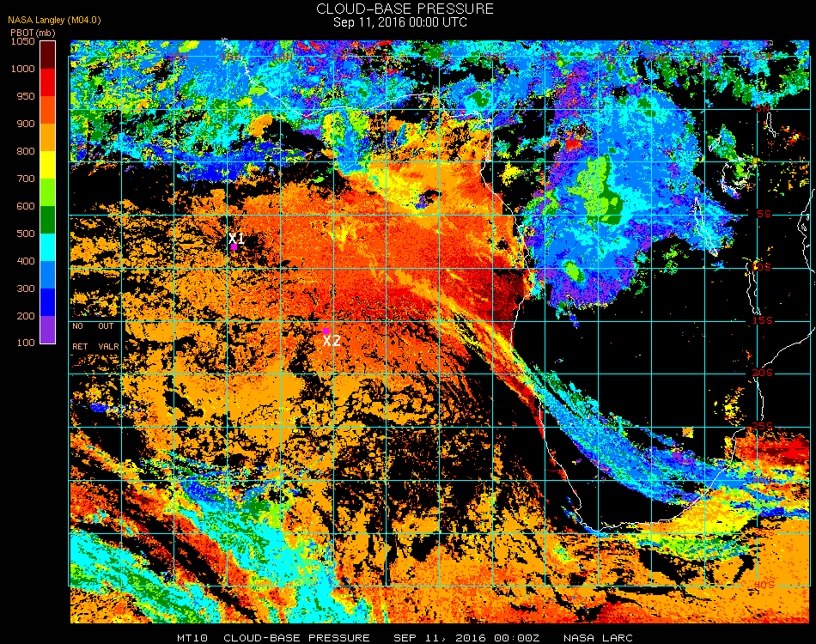Select the deep blue 200–300 mb legend swatch

coord(47,302)
